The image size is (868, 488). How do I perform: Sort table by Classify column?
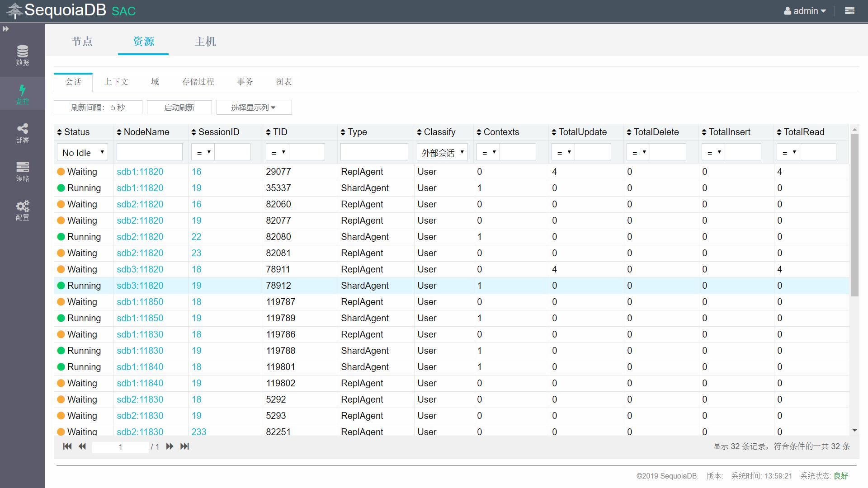click(436, 132)
